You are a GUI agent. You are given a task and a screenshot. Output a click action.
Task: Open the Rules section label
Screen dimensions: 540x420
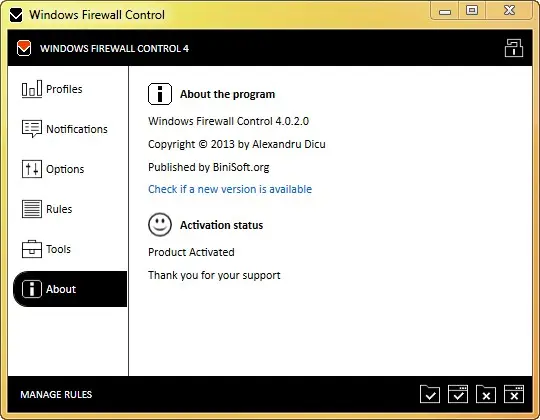tap(59, 209)
